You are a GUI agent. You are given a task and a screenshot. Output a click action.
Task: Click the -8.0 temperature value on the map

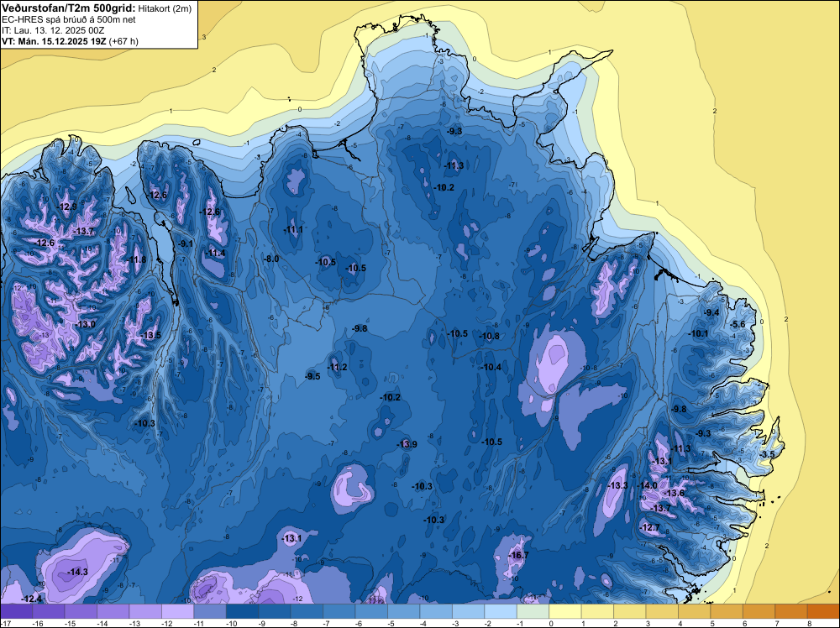[271, 259]
